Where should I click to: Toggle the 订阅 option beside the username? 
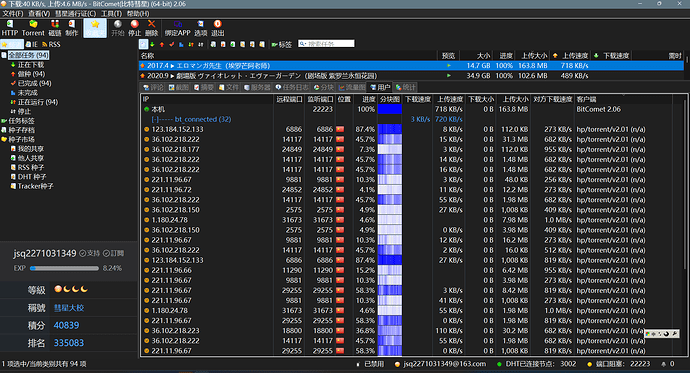[114, 253]
